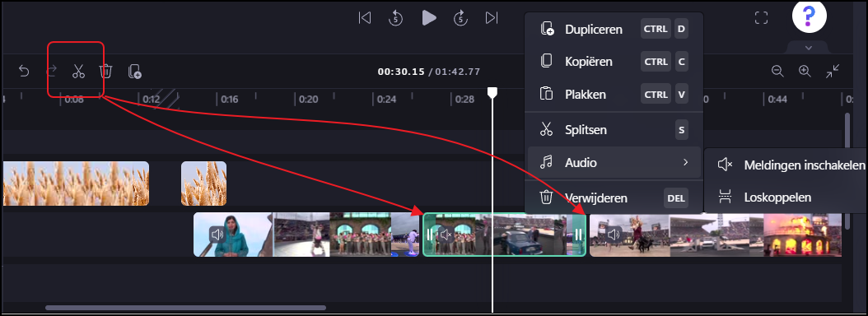Click the horizontal timeline scrollbar
Image resolution: width=868 pixels, height=316 pixels.
tap(185, 308)
